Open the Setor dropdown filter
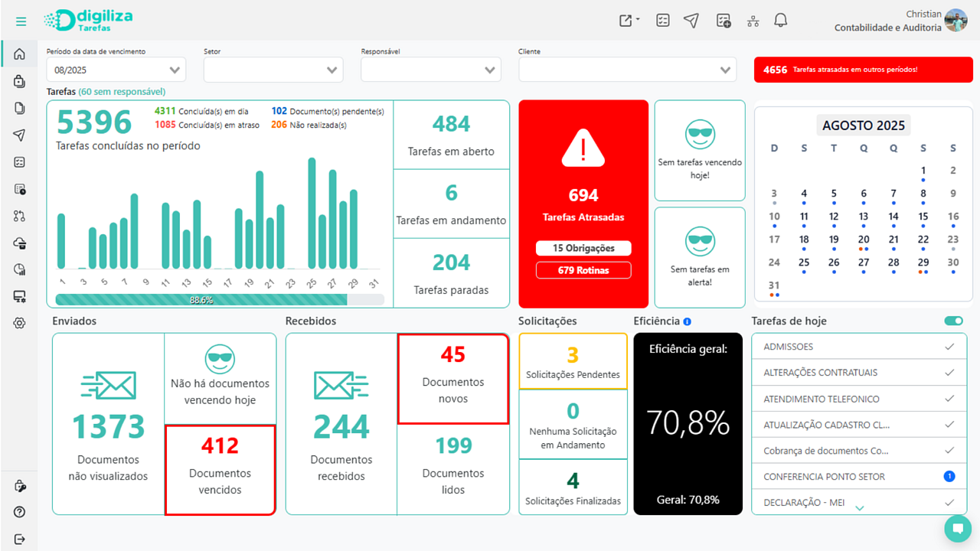 (x=273, y=69)
